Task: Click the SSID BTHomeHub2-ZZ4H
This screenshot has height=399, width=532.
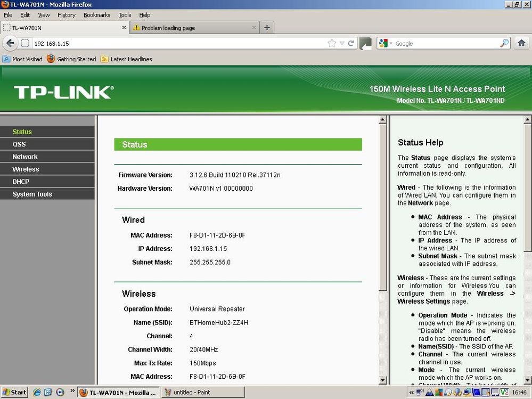Action: [x=219, y=323]
